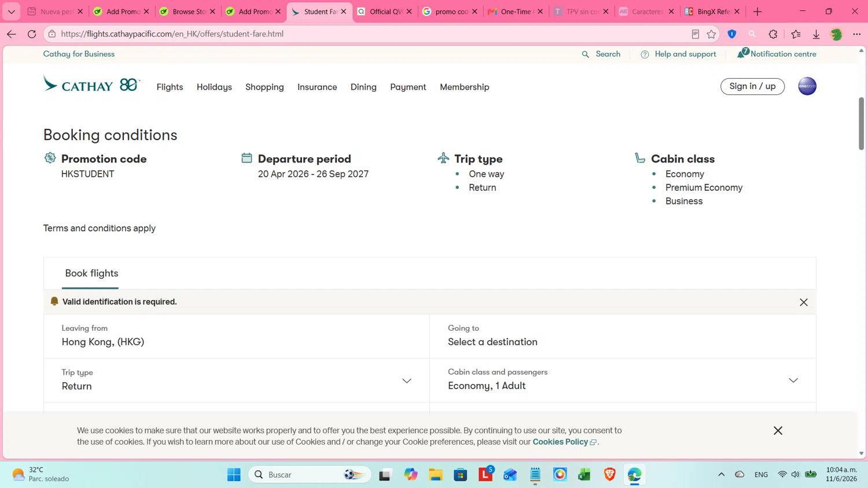Open File Explorer from the taskbar
The height and width of the screenshot is (488, 868).
pyautogui.click(x=436, y=475)
